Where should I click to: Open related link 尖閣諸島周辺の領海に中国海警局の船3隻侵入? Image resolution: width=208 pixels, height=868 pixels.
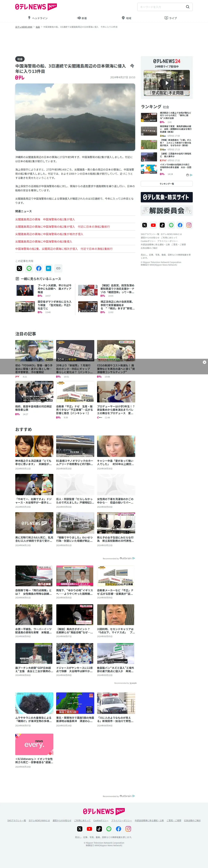44,242
